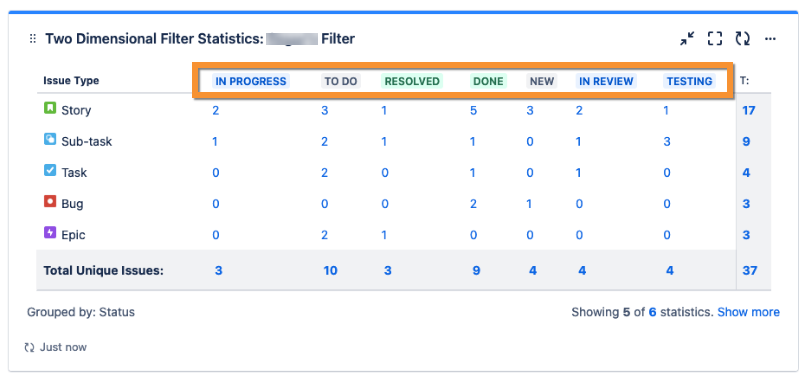Click the T: totals column header
The height and width of the screenshot is (382, 806).
[x=744, y=81]
